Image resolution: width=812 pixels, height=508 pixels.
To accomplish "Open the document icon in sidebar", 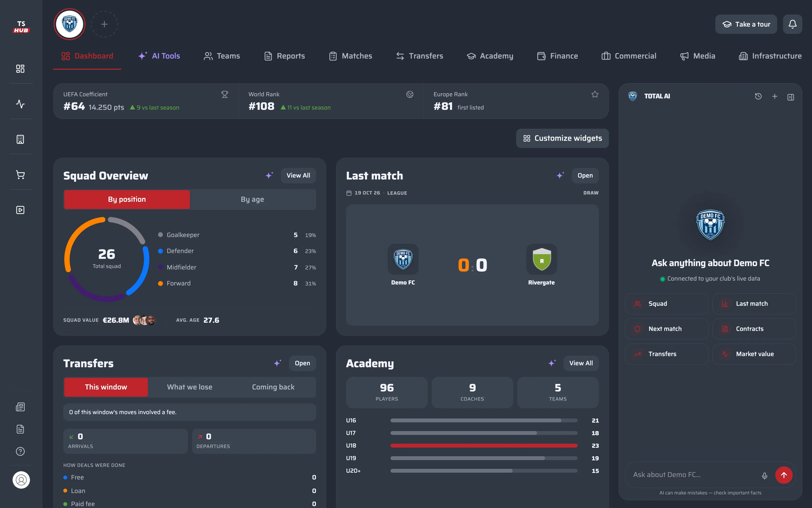I will tap(21, 429).
